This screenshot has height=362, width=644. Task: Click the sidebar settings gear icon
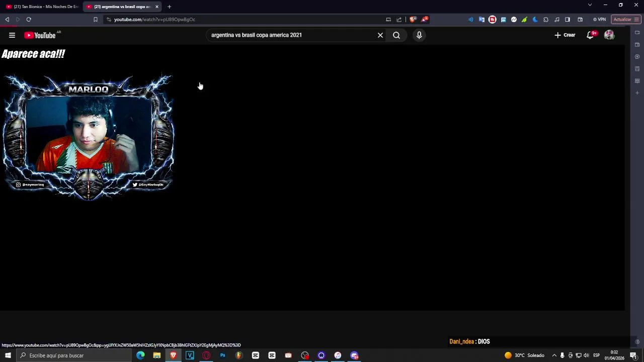pos(637,342)
